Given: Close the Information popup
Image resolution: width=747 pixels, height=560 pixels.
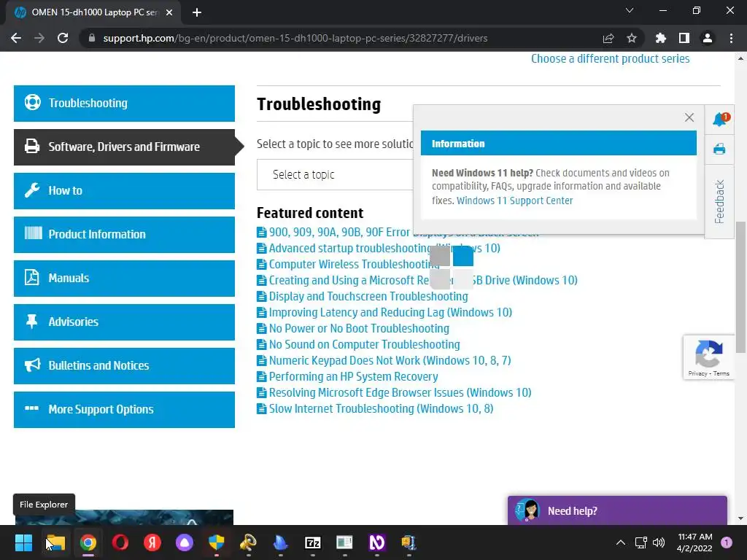Looking at the screenshot, I should [x=689, y=117].
